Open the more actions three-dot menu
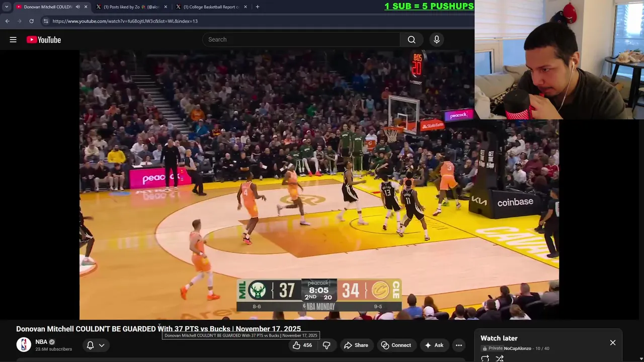 (459, 345)
